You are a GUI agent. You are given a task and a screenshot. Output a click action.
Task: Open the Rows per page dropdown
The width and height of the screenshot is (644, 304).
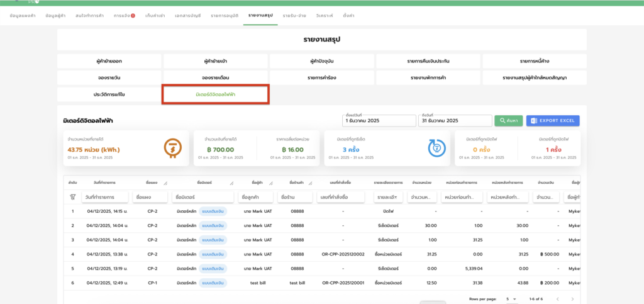click(510, 298)
